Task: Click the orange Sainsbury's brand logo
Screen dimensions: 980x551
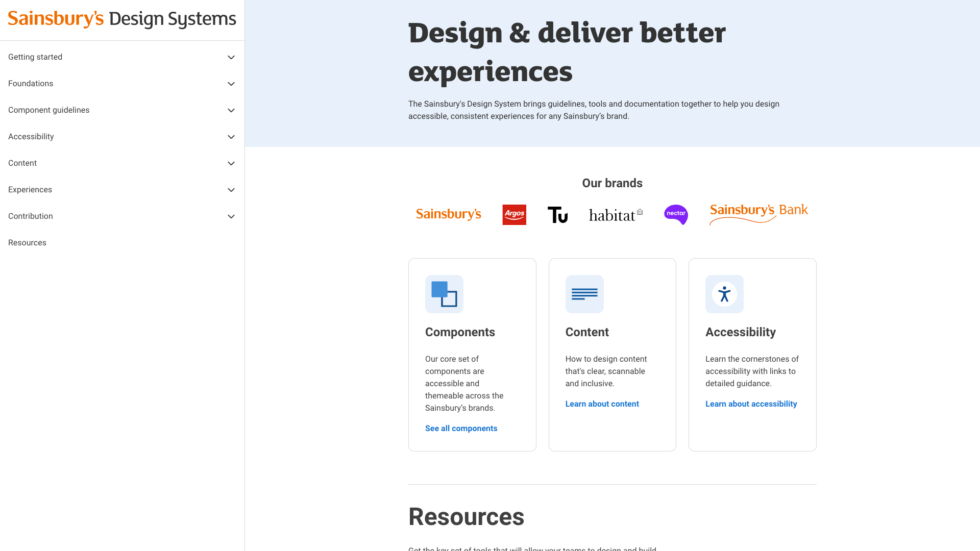Action: (448, 214)
